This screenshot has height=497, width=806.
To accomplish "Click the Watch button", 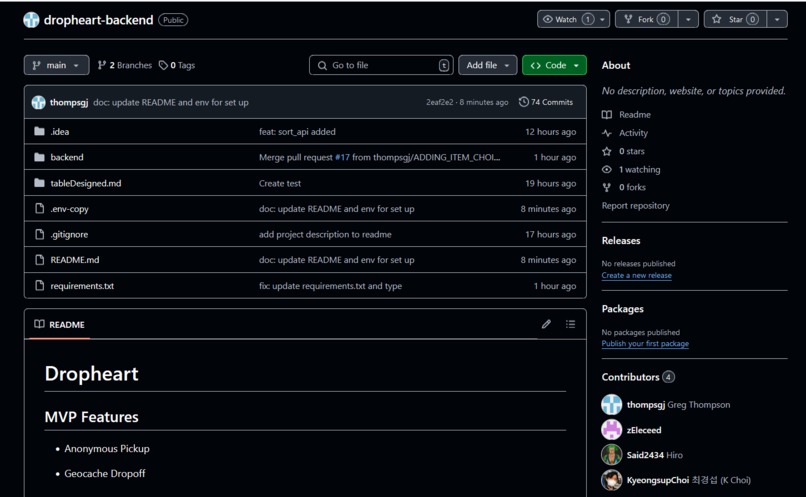I will [566, 20].
